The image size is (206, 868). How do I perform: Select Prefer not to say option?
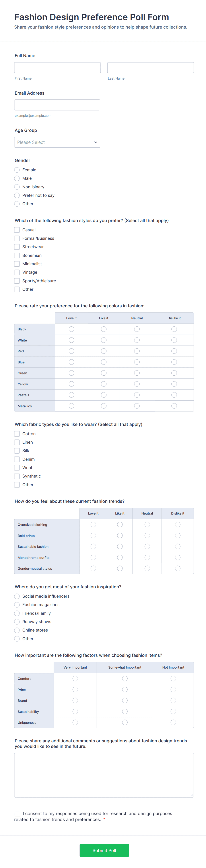[x=17, y=195]
